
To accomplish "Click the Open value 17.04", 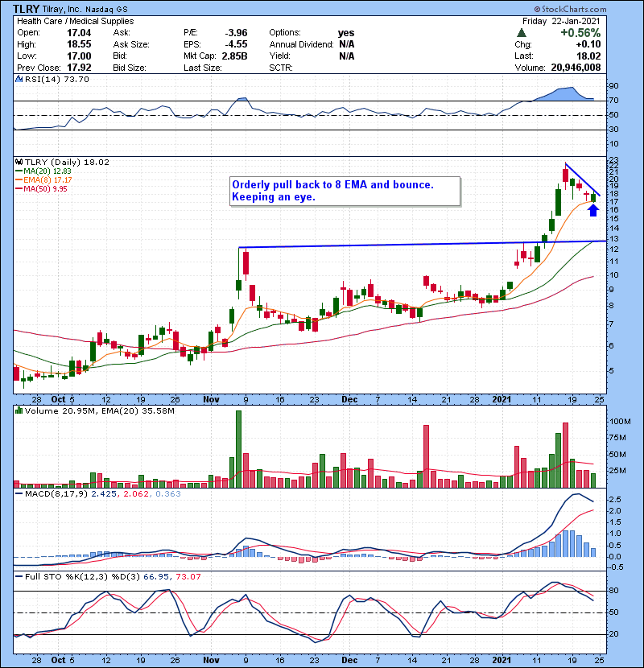I will coord(79,33).
